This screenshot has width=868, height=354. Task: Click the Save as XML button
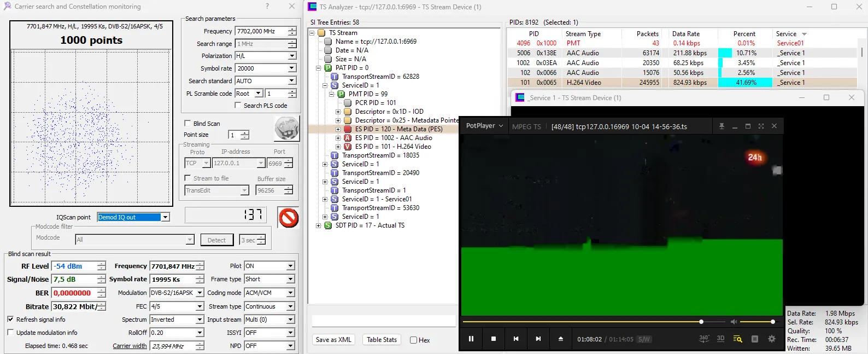pyautogui.click(x=333, y=340)
